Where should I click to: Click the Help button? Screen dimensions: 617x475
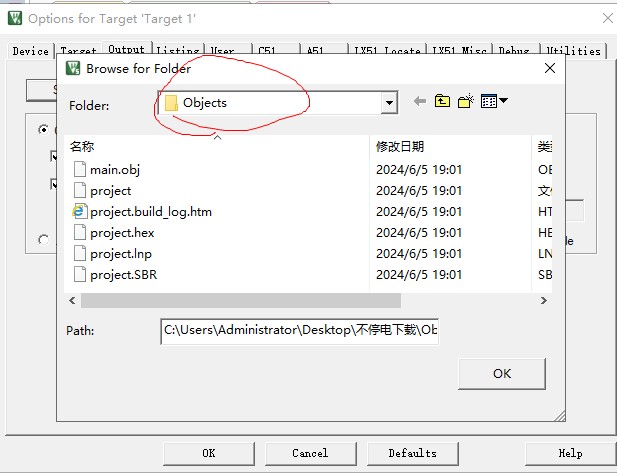(570, 453)
